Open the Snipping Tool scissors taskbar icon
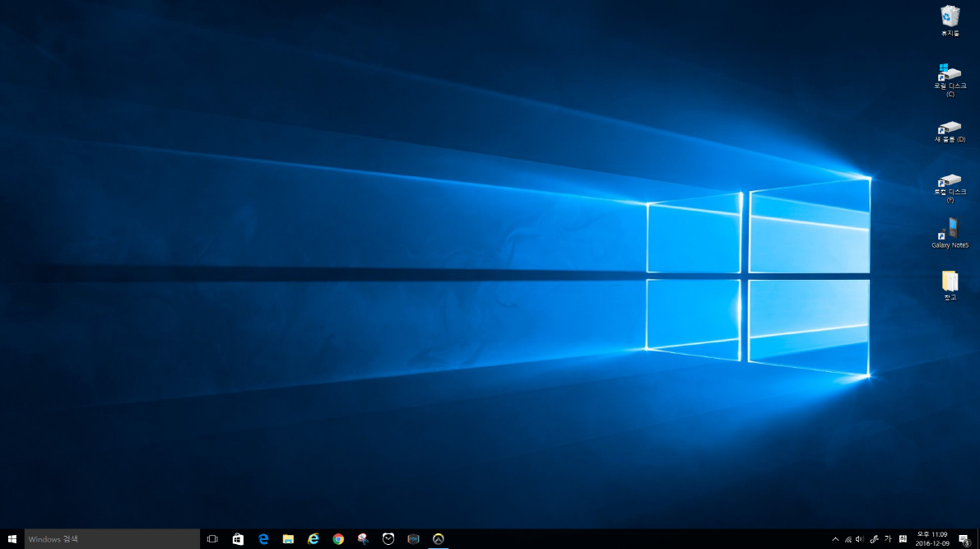Screen dimensions: 980x549 point(363,539)
